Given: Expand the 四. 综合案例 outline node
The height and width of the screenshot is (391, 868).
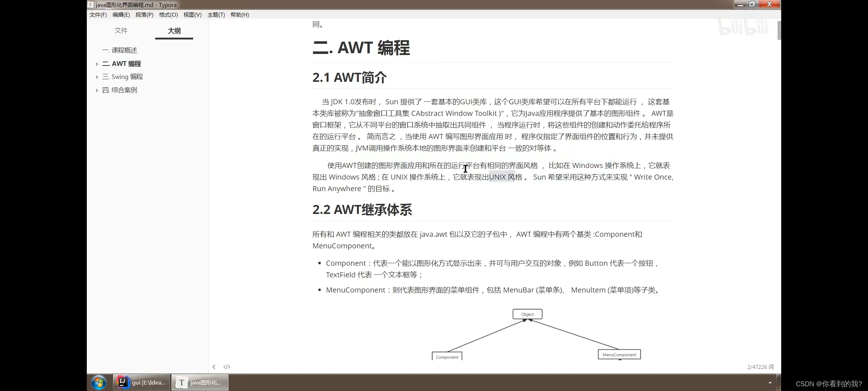Looking at the screenshot, I should 97,91.
